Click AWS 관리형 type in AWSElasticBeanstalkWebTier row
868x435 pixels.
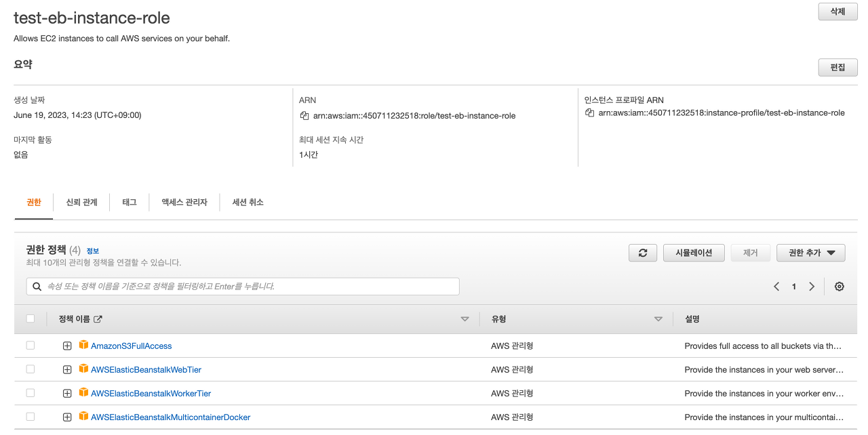[x=512, y=369]
